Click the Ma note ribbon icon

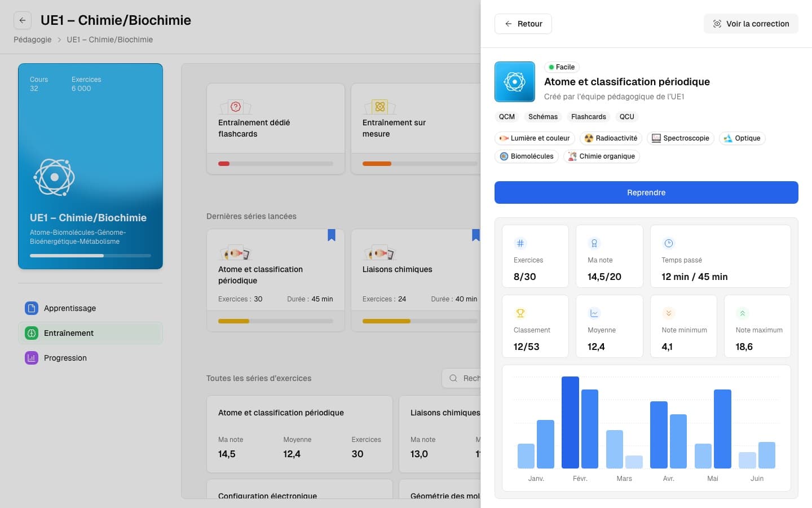pos(594,243)
